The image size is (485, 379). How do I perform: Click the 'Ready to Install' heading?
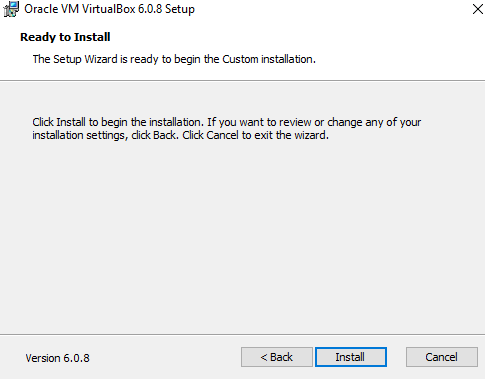point(65,37)
